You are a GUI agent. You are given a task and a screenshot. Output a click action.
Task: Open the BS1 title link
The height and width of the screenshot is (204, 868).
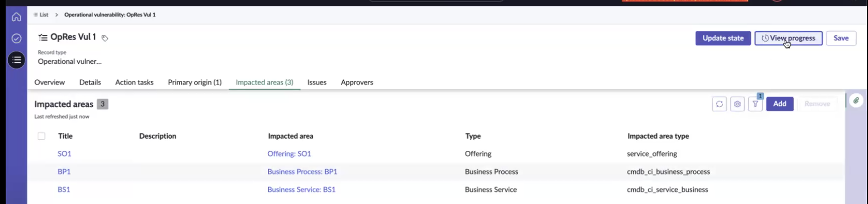pyautogui.click(x=64, y=190)
